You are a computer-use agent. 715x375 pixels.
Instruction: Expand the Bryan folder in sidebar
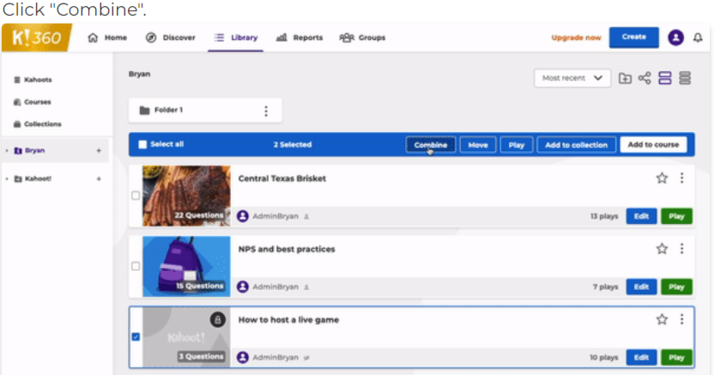[x=7, y=151]
